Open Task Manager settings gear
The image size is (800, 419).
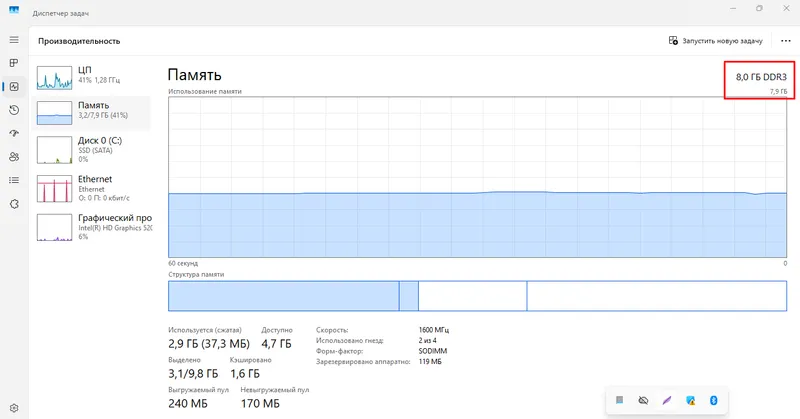point(14,408)
